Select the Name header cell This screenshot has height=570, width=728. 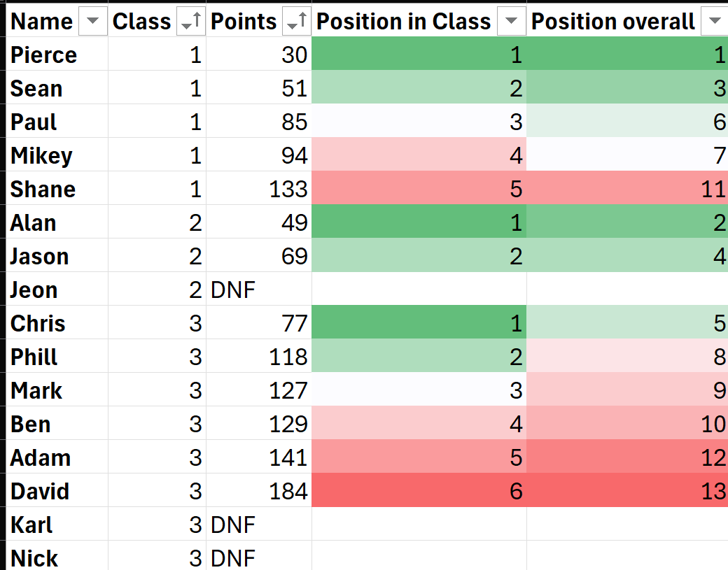pyautogui.click(x=57, y=21)
